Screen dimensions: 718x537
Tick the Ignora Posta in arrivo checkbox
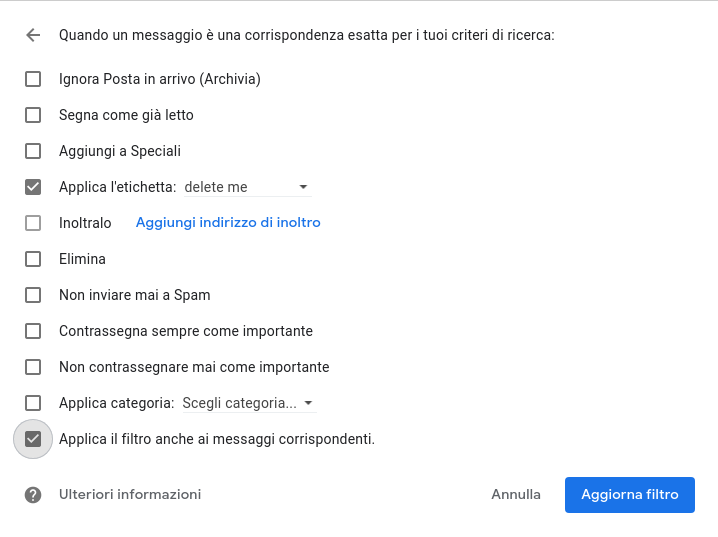point(33,79)
